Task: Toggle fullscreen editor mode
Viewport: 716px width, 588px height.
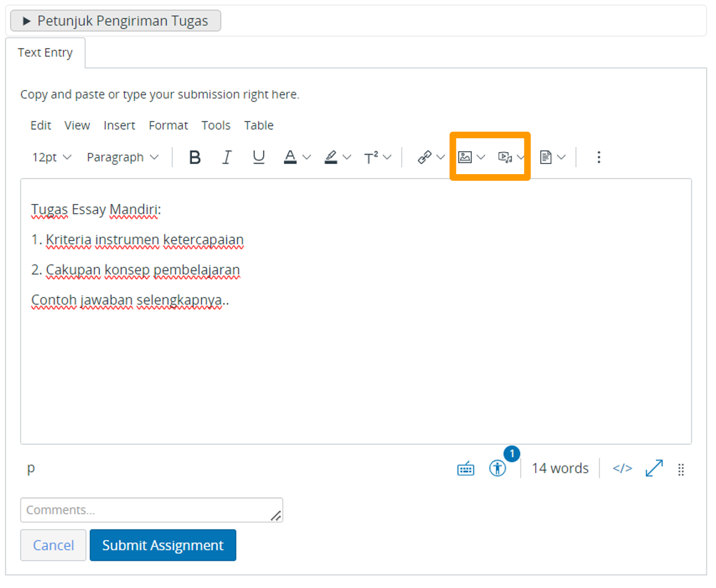Action: [654, 469]
